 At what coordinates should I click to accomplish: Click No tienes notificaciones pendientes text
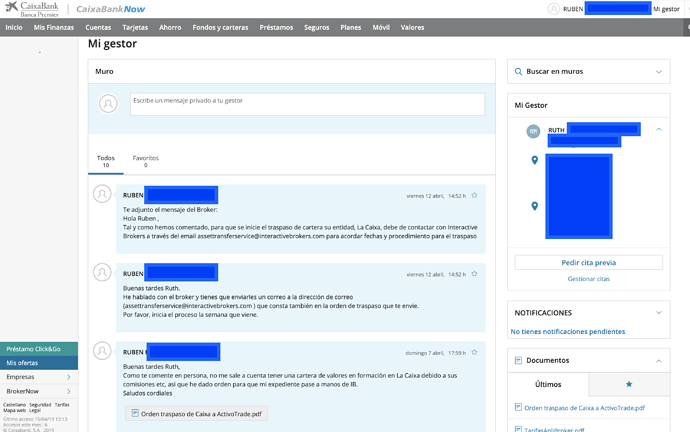click(568, 332)
